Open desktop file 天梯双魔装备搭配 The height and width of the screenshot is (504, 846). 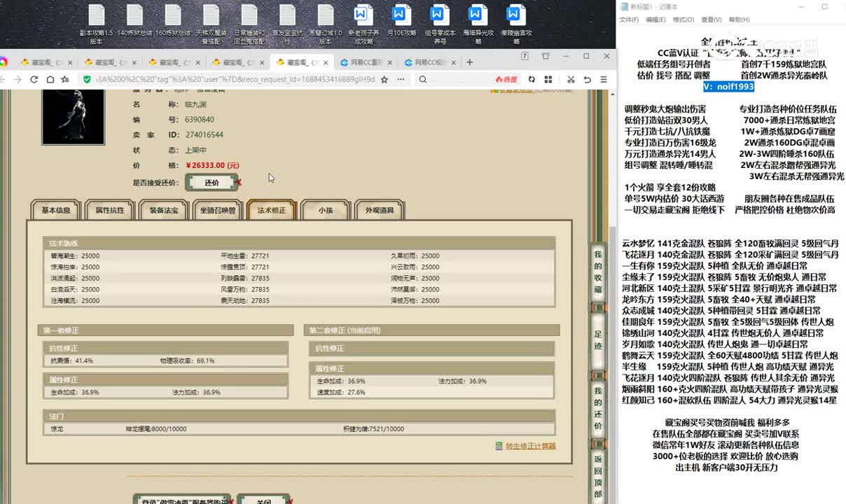pos(211,23)
